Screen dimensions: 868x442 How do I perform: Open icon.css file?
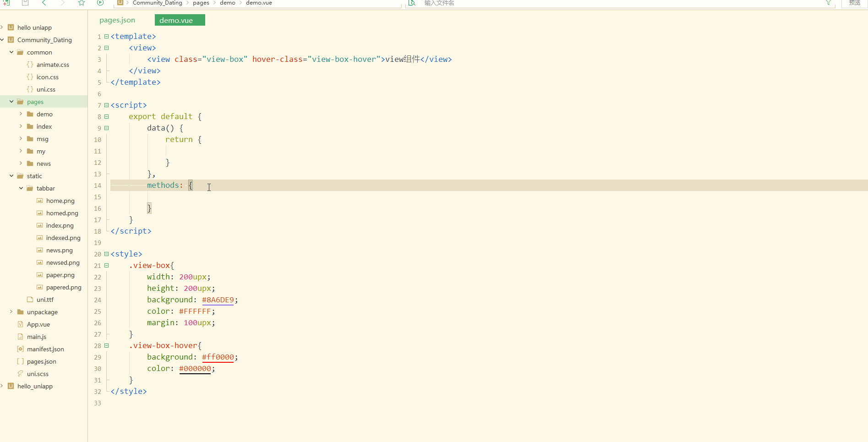(48, 77)
